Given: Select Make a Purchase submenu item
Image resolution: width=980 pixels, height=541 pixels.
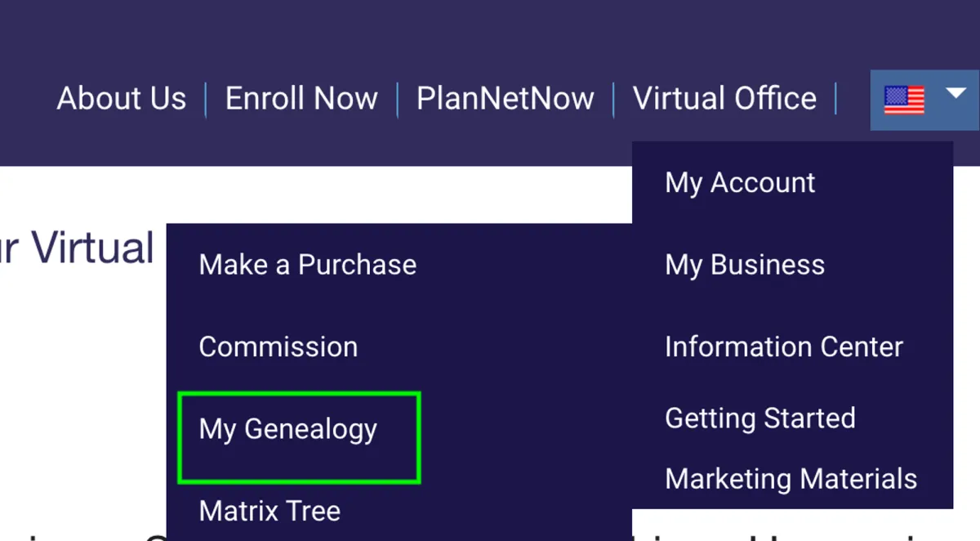Looking at the screenshot, I should pyautogui.click(x=308, y=265).
